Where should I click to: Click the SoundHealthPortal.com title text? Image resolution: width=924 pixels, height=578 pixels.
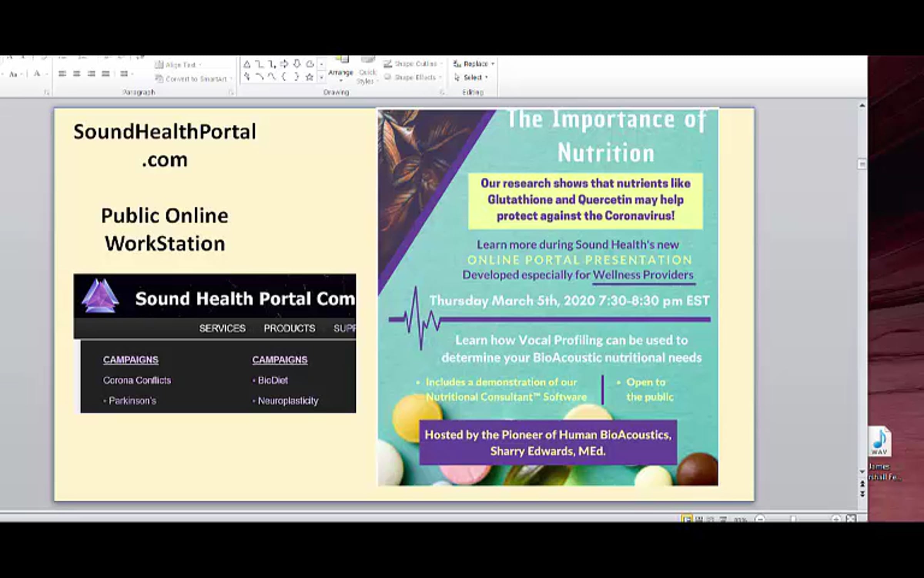point(165,146)
